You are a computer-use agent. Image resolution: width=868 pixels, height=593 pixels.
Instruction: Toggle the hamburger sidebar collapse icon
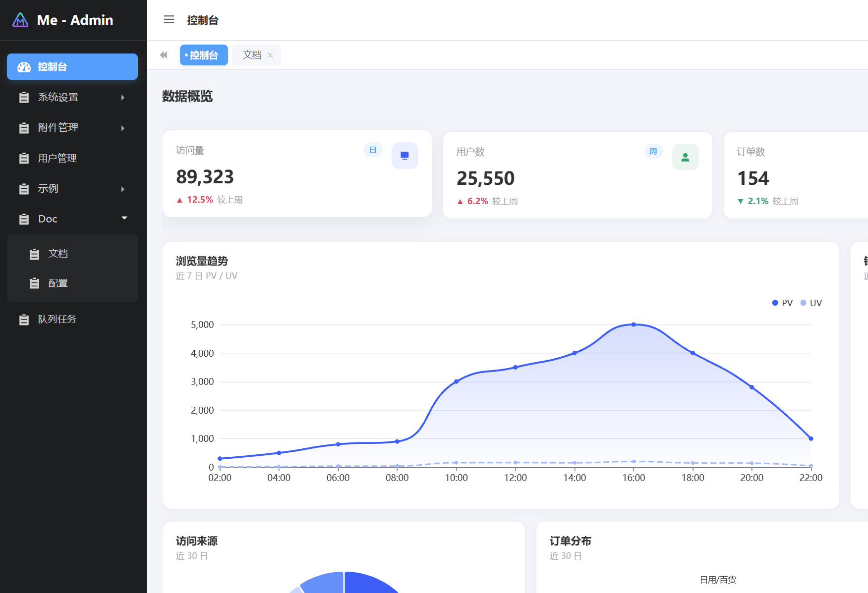pos(169,20)
